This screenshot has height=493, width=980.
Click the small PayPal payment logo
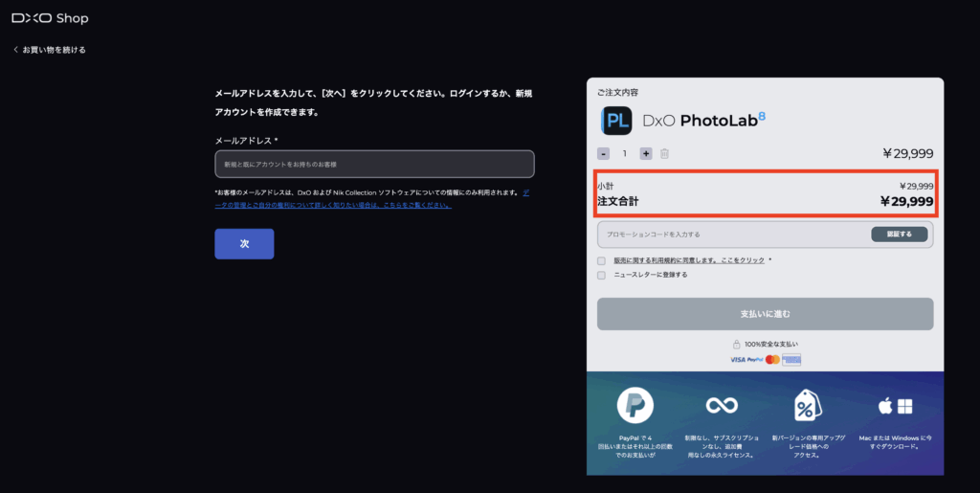[x=755, y=360]
